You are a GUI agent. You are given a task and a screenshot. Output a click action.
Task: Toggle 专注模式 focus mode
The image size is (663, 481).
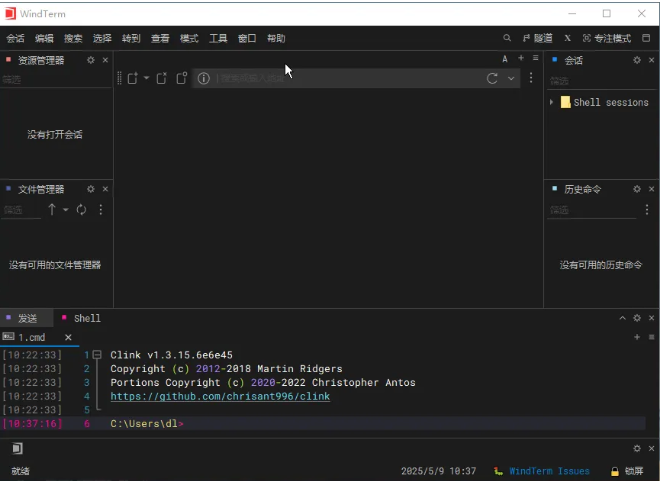point(607,38)
